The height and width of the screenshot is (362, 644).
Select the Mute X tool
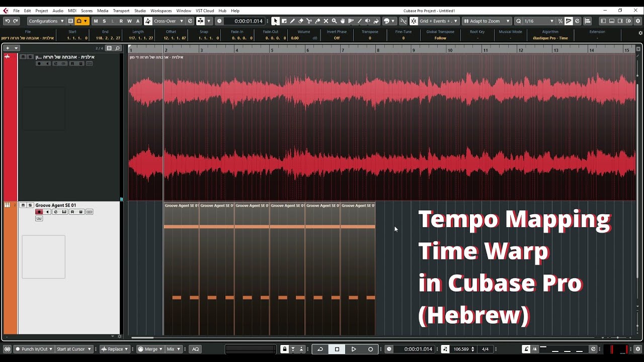tap(326, 21)
